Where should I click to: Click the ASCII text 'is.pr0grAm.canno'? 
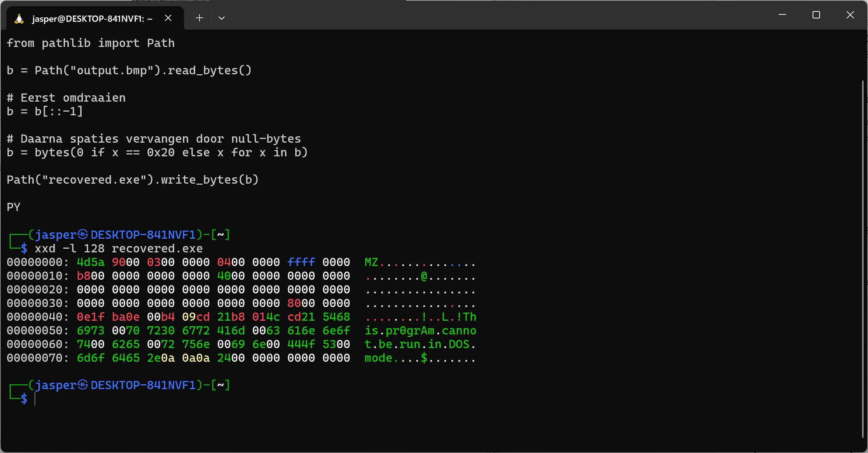tap(420, 331)
